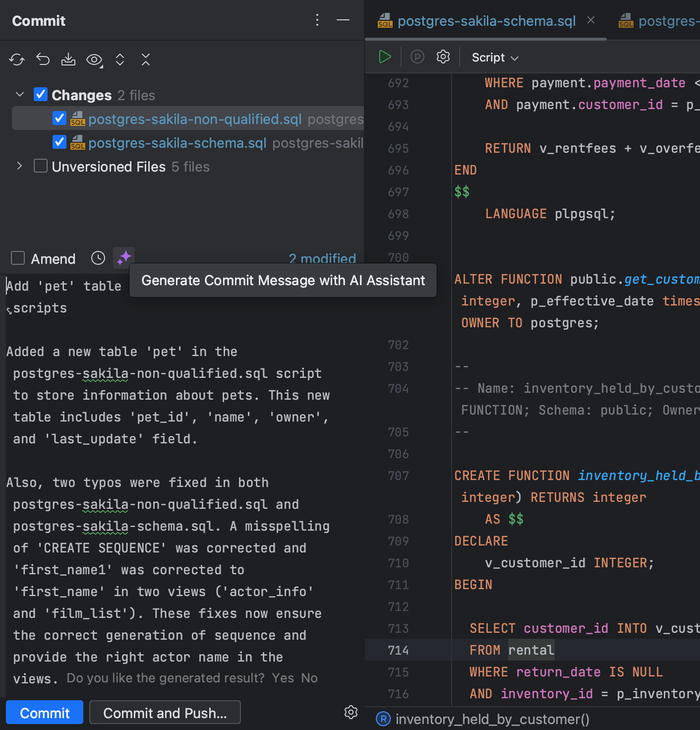The image size is (700, 730).
Task: Click Yes to approve the generated message
Action: click(283, 678)
